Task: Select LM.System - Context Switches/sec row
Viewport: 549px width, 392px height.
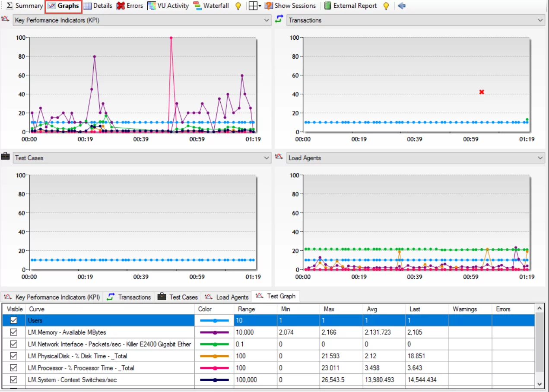Action: click(269, 380)
